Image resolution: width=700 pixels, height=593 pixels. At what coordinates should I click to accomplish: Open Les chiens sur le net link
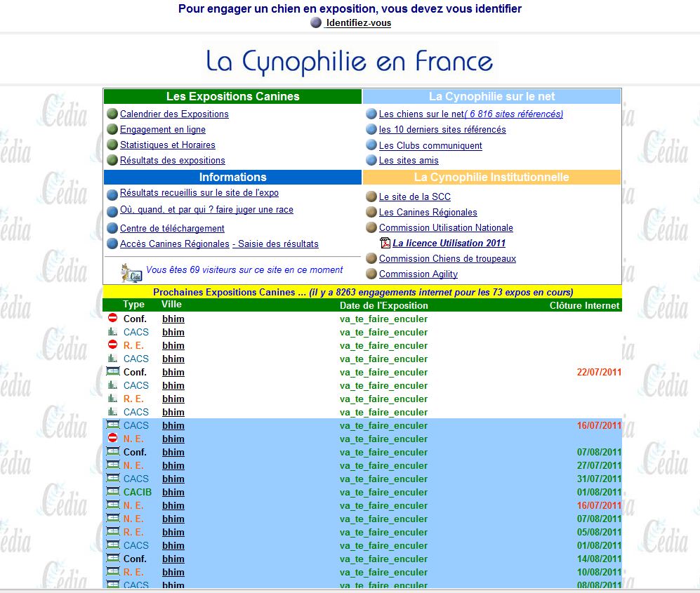coord(471,114)
